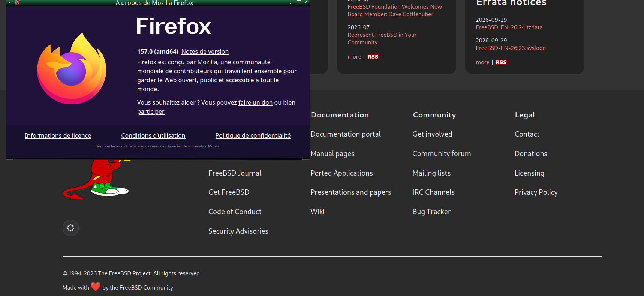Open Presentations and papers
This screenshot has height=296, width=644.
pos(350,192)
